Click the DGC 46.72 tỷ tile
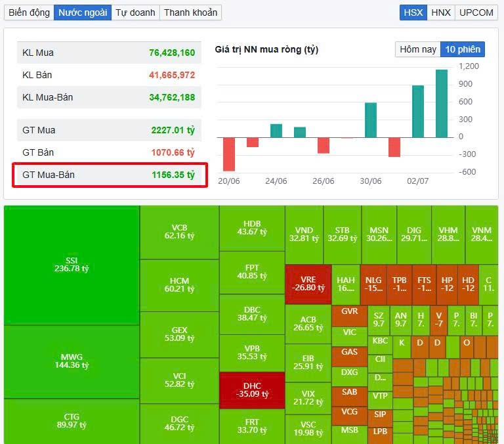The width and height of the screenshot is (504, 444). pos(179,424)
